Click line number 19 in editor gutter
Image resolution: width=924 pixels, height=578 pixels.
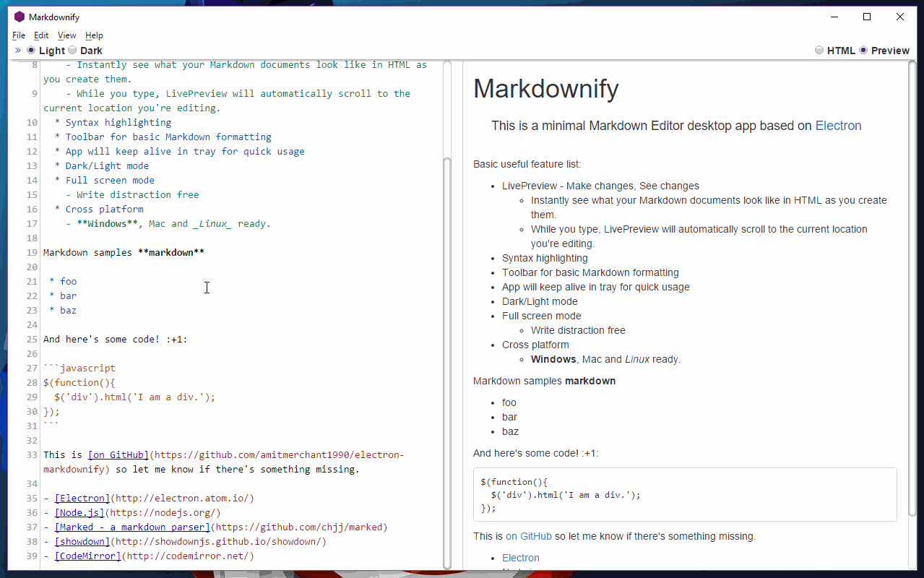[x=31, y=253]
